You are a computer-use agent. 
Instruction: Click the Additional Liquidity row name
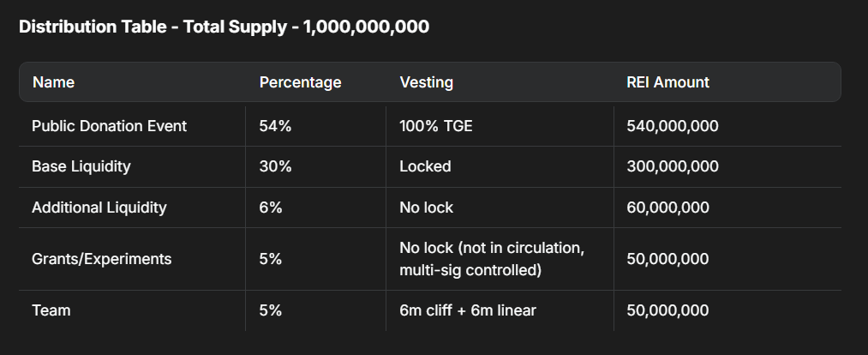(x=99, y=208)
